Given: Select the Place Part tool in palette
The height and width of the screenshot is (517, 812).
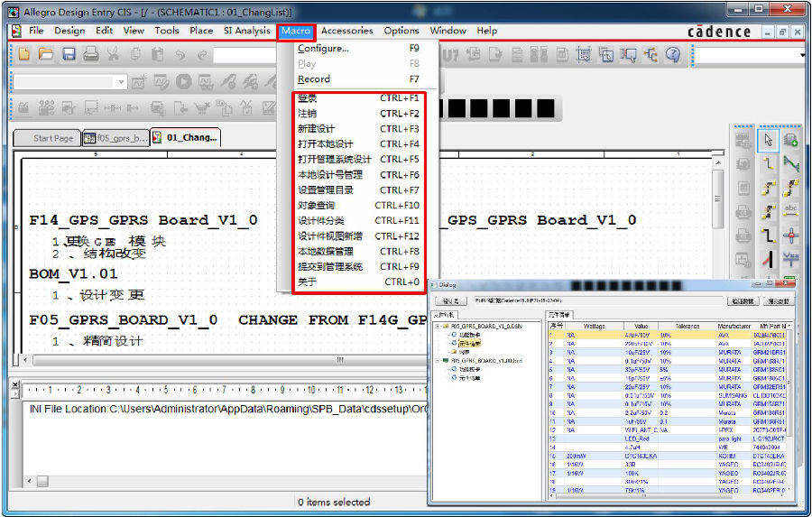Looking at the screenshot, I should [790, 140].
